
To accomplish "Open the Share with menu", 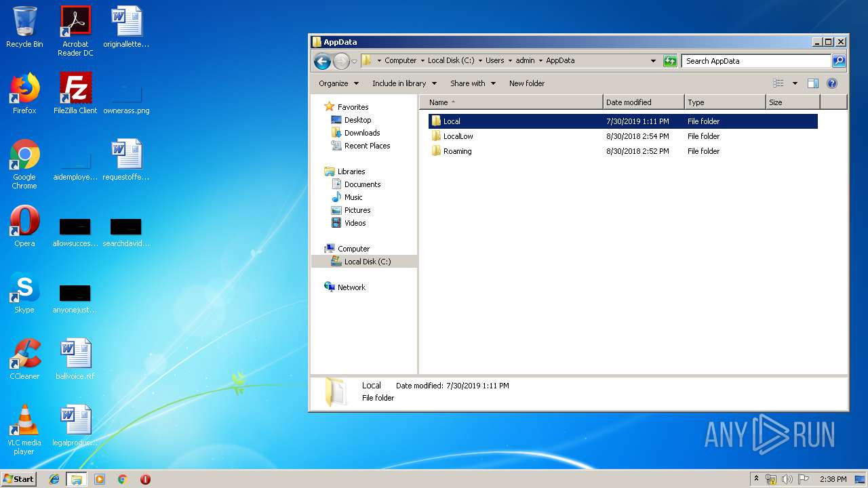I will pos(473,83).
